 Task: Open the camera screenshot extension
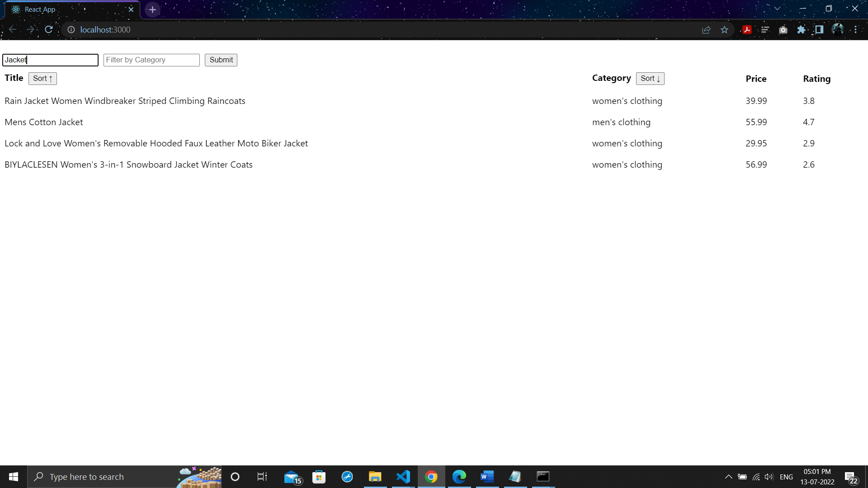(x=783, y=30)
